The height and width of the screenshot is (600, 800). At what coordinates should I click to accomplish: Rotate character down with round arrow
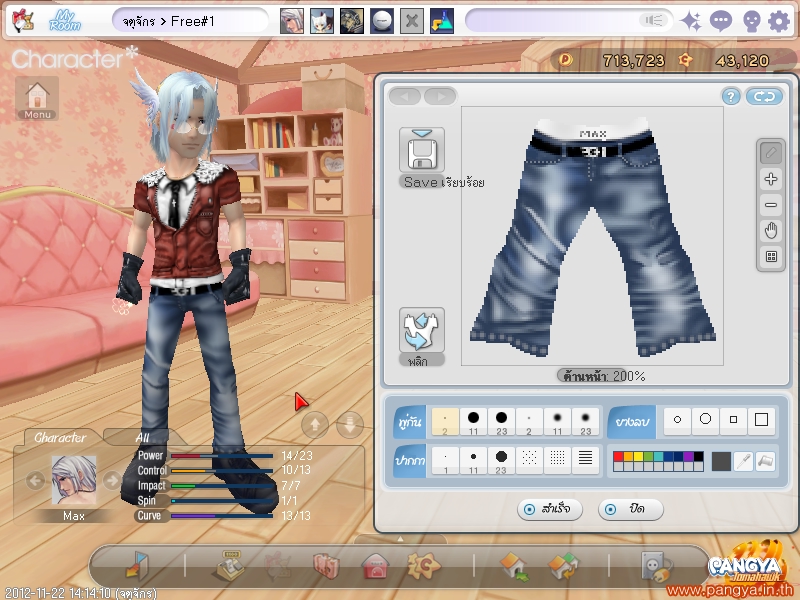click(x=350, y=424)
